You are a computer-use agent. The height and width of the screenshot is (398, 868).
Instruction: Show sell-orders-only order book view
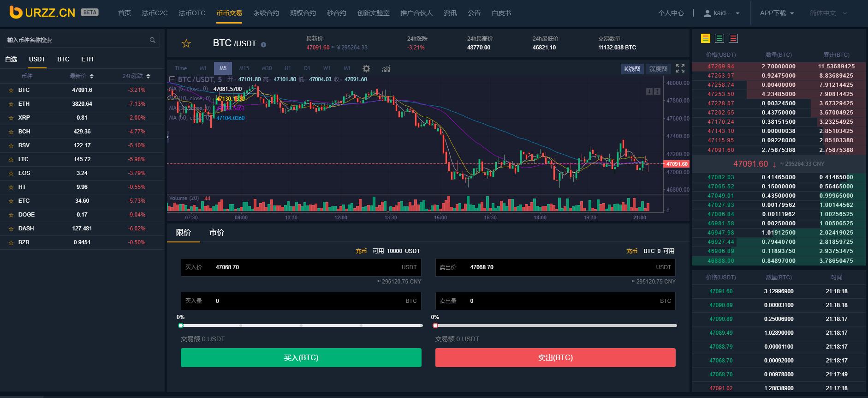pos(733,39)
